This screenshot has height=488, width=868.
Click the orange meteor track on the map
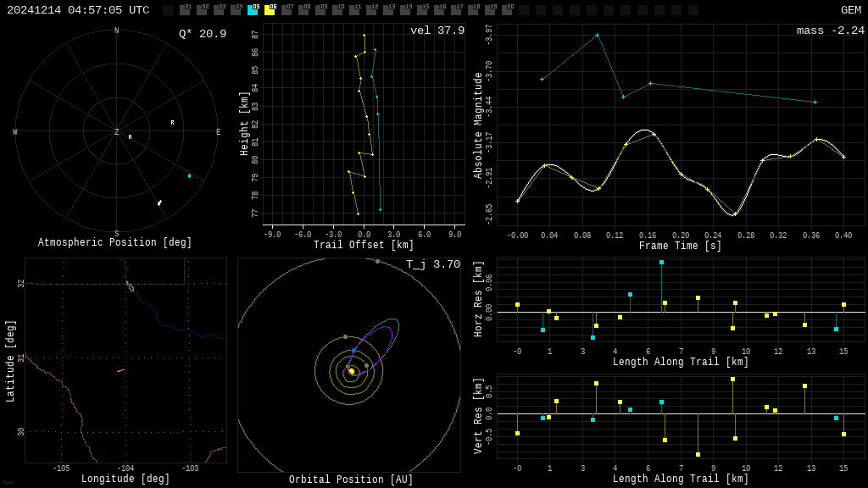point(121,370)
